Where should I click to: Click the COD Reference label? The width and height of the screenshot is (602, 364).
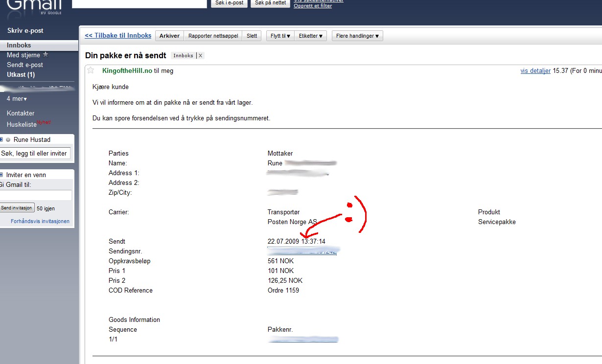pos(131,290)
